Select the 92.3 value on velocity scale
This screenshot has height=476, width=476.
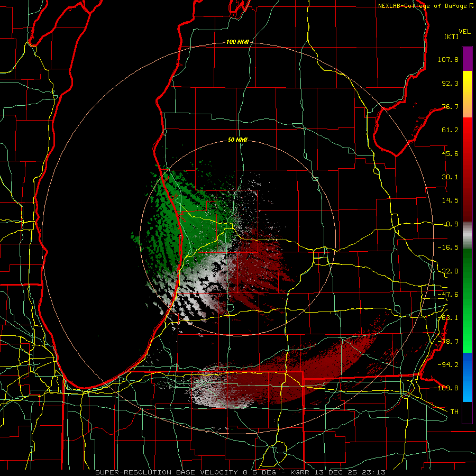pos(450,83)
